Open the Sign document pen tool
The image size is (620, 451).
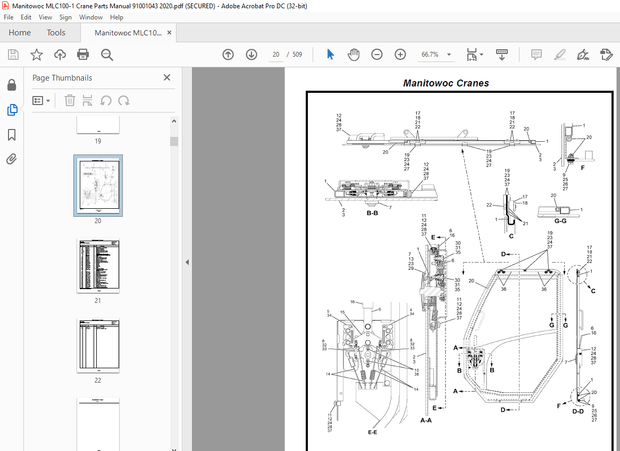tap(583, 55)
